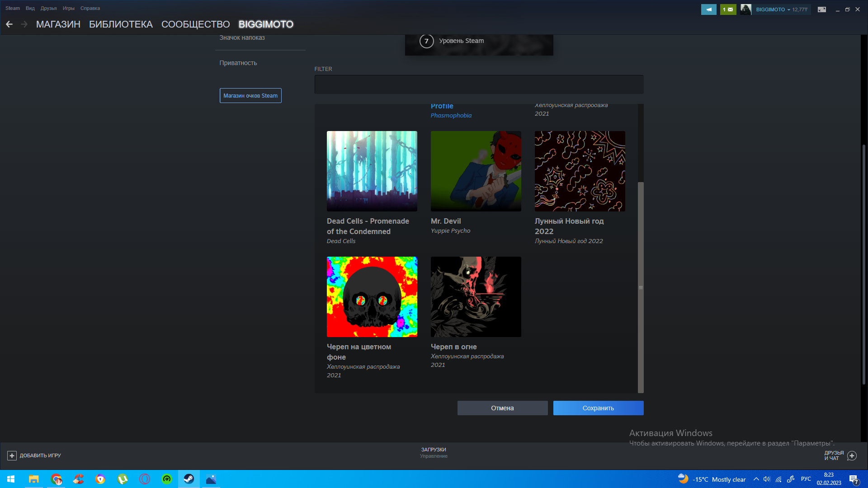This screenshot has height=488, width=868.
Task: Open File Explorer from taskbar
Action: click(x=33, y=479)
